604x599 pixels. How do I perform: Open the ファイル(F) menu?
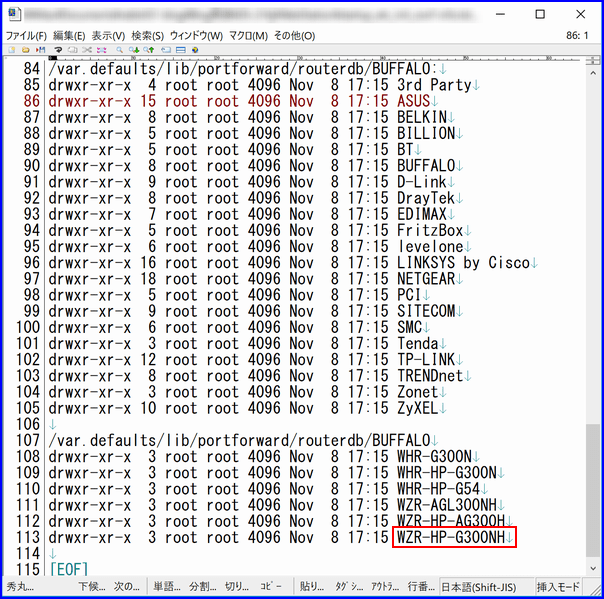pos(26,36)
